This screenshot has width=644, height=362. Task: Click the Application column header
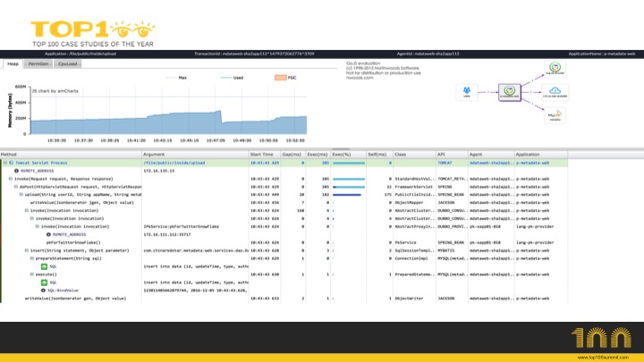click(541, 155)
